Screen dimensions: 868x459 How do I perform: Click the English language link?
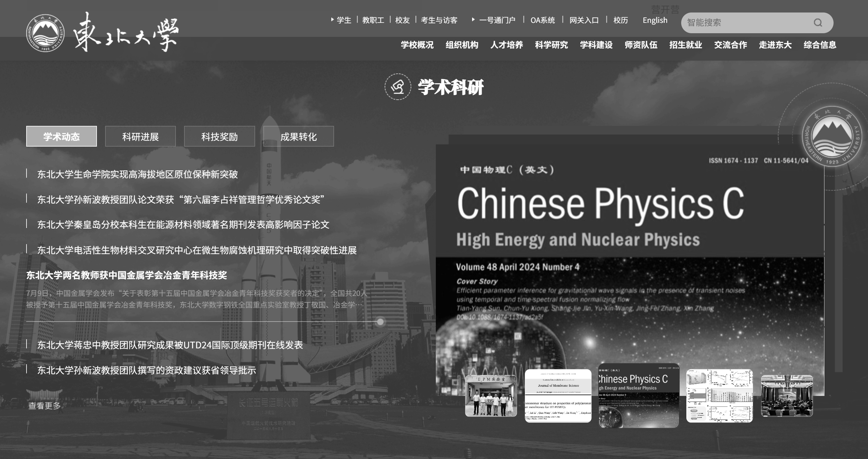pyautogui.click(x=655, y=20)
